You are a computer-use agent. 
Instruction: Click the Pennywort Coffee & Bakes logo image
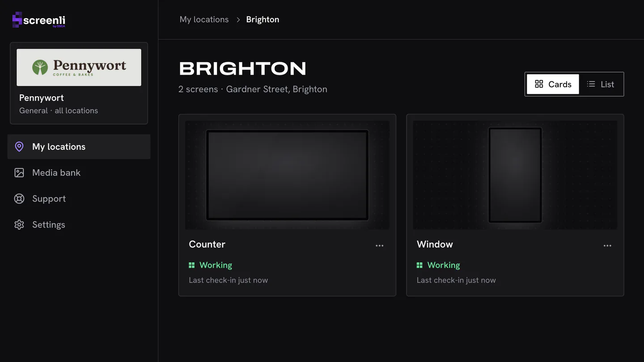click(x=79, y=67)
